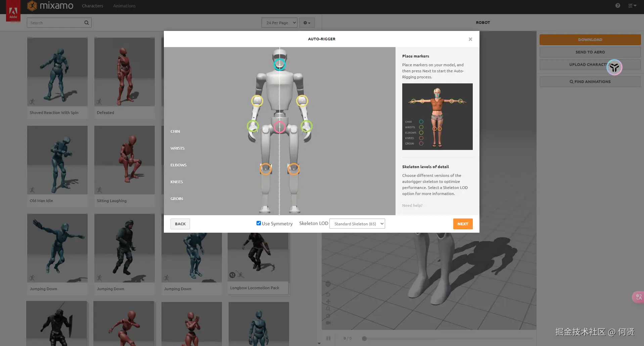Open the user account dropdown menu

coord(632,6)
